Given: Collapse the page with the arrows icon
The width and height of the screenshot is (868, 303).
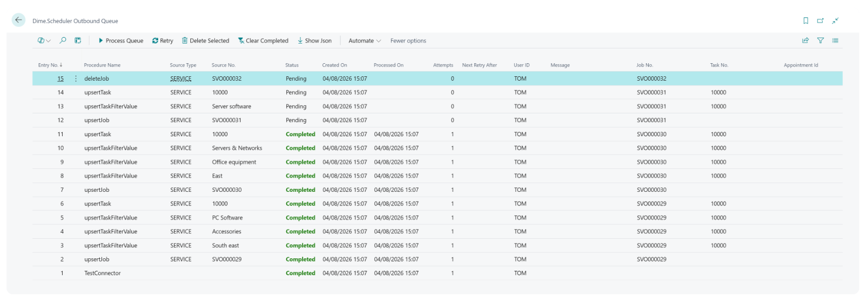Looking at the screenshot, I should [835, 21].
